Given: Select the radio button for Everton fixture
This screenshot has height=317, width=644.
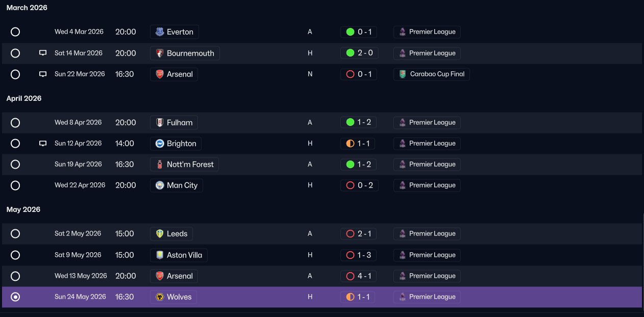Looking at the screenshot, I should 15,32.
